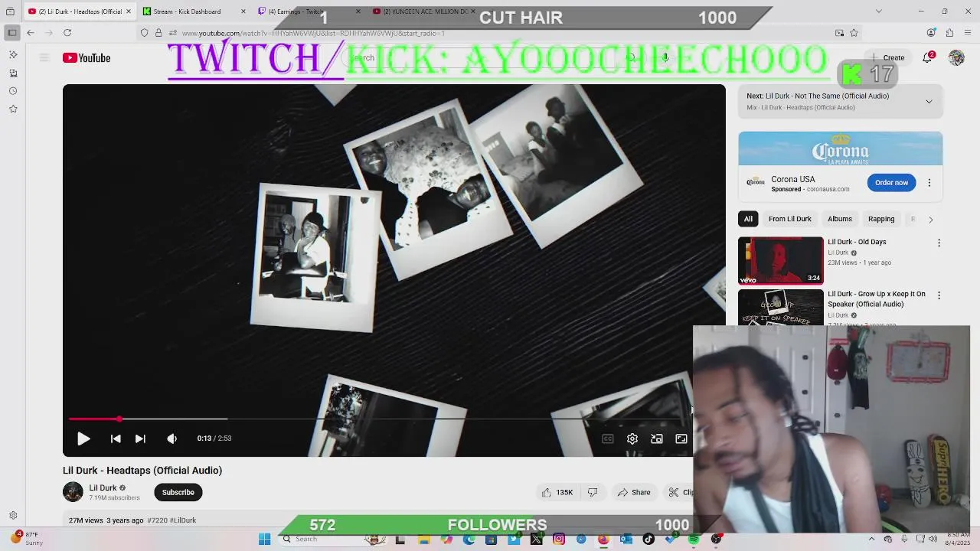Open the sidebar settings gear at bottom

pos(13,516)
